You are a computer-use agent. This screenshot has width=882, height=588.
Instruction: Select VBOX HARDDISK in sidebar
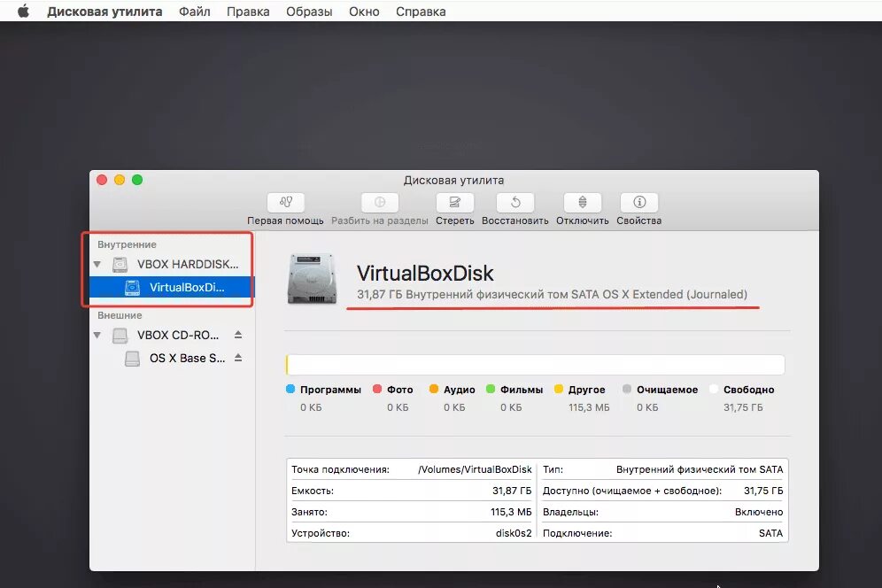click(172, 264)
